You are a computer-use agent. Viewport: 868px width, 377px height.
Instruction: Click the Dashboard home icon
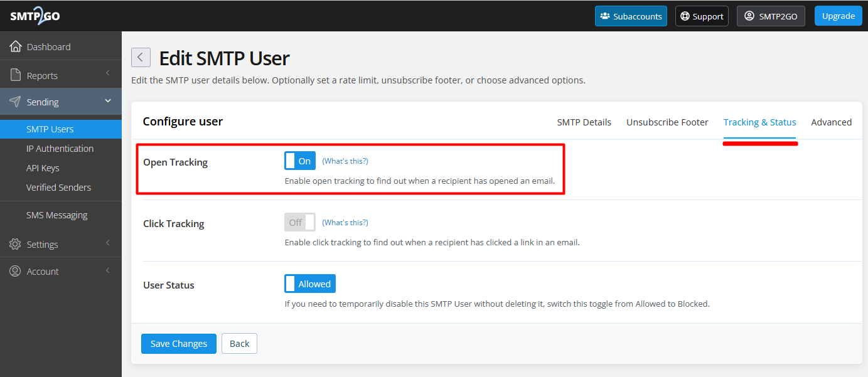pyautogui.click(x=16, y=46)
